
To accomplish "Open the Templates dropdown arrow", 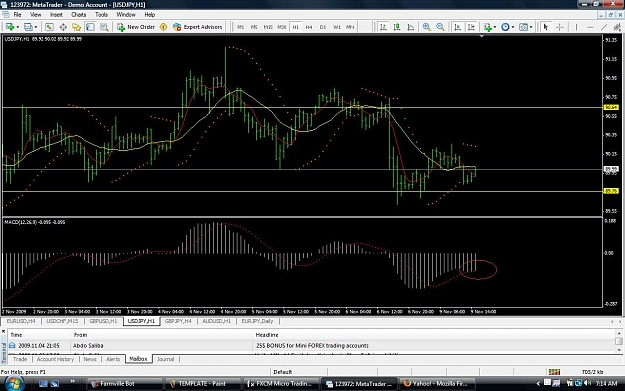I will (x=531, y=27).
